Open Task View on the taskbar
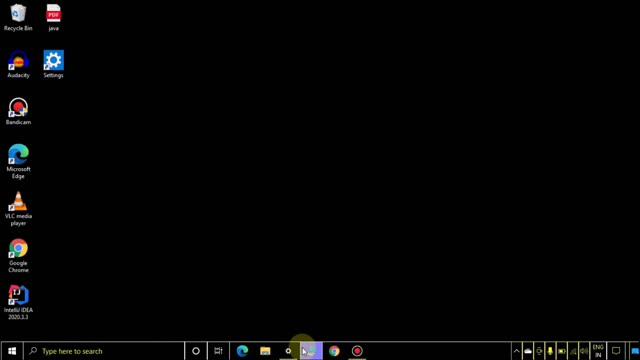The height and width of the screenshot is (360, 640). coord(218,351)
